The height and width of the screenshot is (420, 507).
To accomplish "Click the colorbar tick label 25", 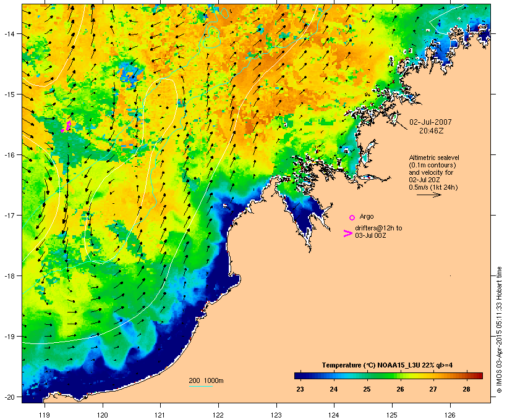I will pos(367,389).
